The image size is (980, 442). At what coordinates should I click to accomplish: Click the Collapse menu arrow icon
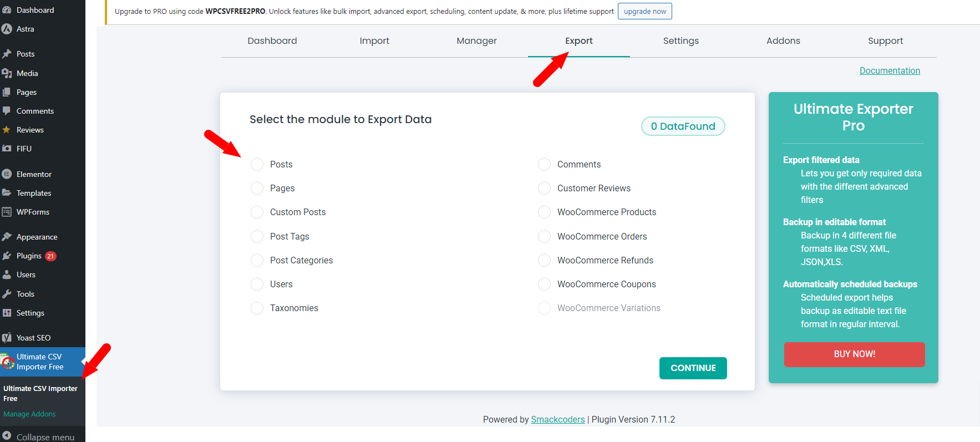click(x=7, y=436)
